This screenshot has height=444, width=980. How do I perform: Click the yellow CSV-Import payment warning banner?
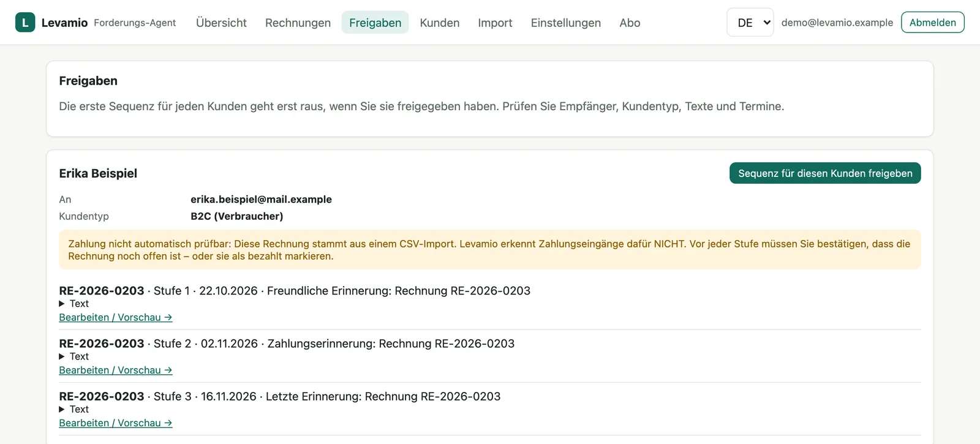490,250
